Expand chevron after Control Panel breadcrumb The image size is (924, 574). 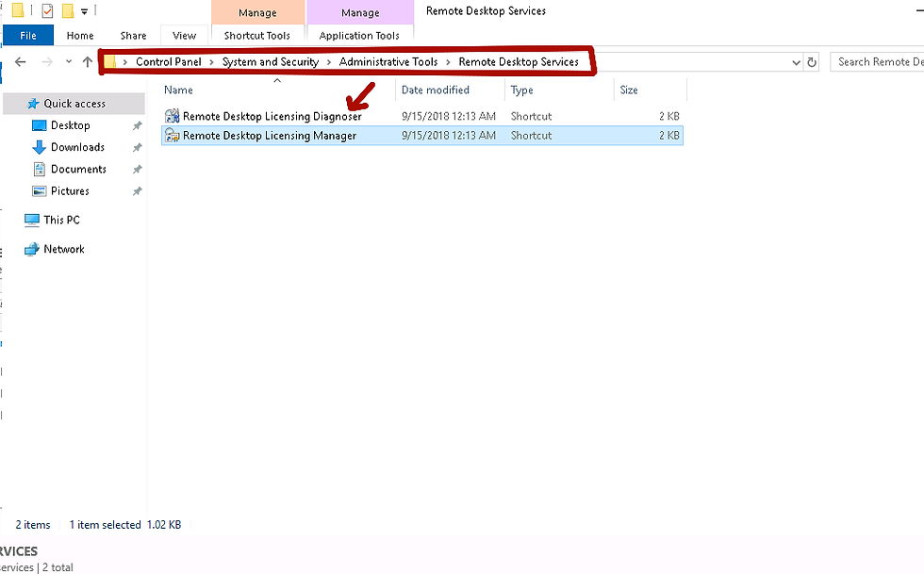pyautogui.click(x=211, y=62)
